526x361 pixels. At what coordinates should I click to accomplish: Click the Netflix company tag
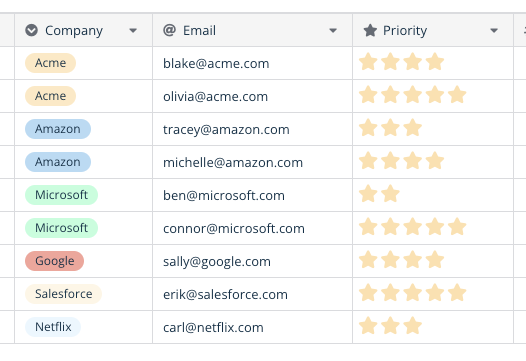[53, 327]
